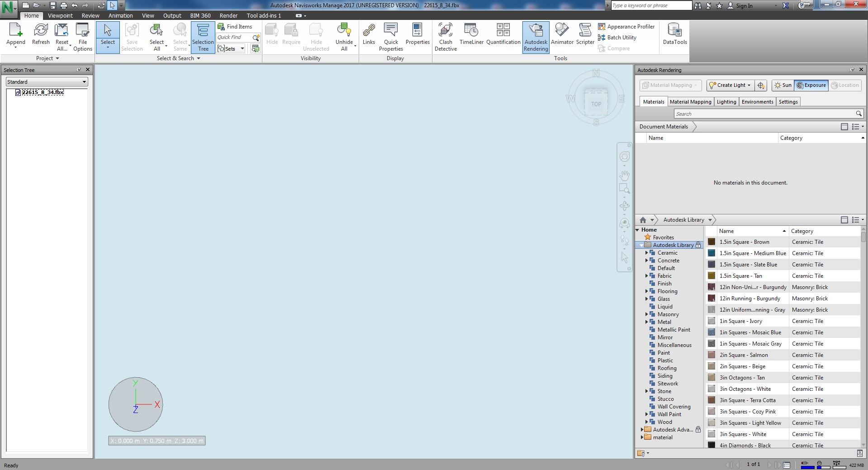Launch Batch Utility
The height and width of the screenshot is (470, 868).
click(617, 38)
